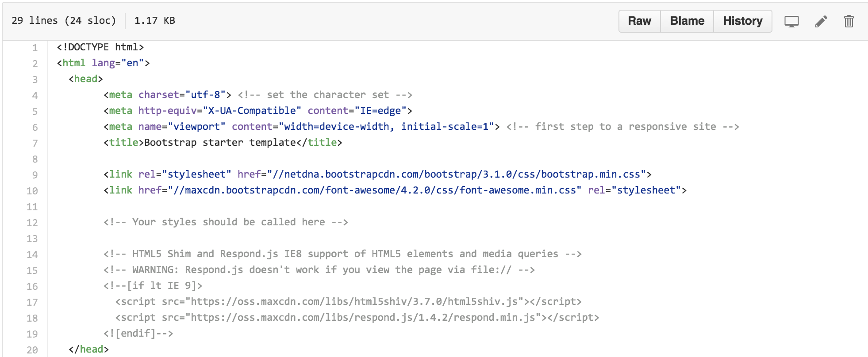The height and width of the screenshot is (357, 868).
Task: Select line number 3
Action: (35, 80)
